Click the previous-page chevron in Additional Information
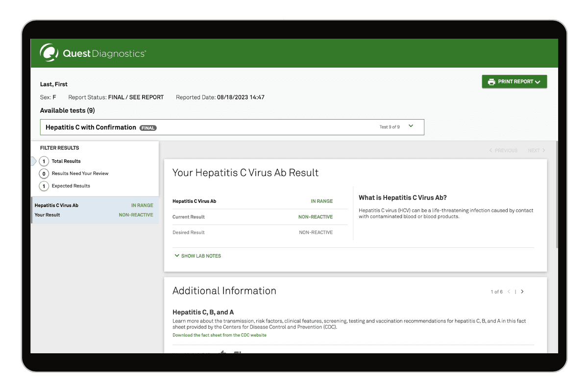This screenshot has width=588, height=392. click(510, 291)
